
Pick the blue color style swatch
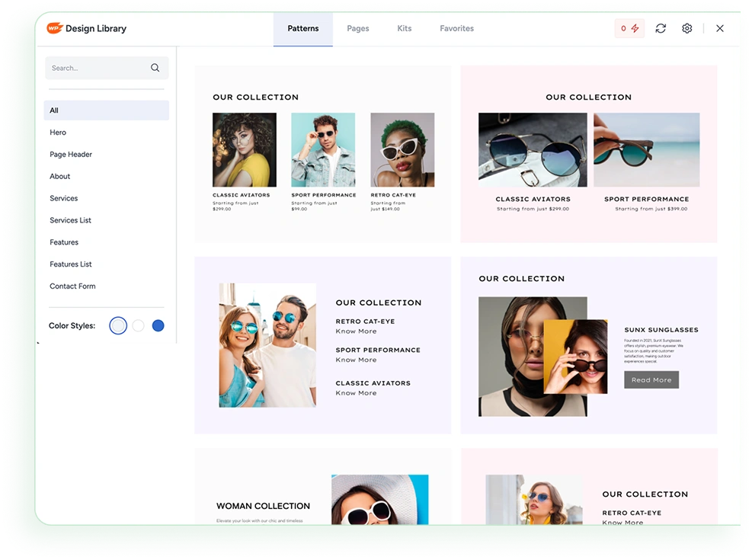[x=158, y=325]
